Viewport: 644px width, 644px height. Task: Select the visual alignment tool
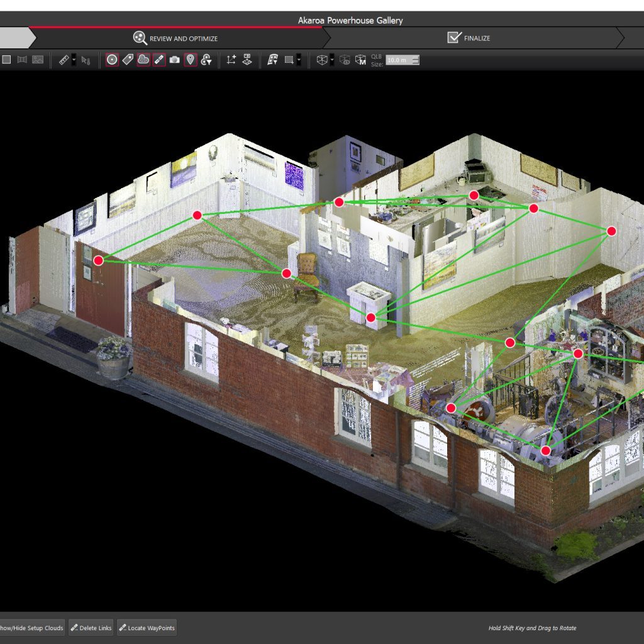pyautogui.click(x=247, y=60)
